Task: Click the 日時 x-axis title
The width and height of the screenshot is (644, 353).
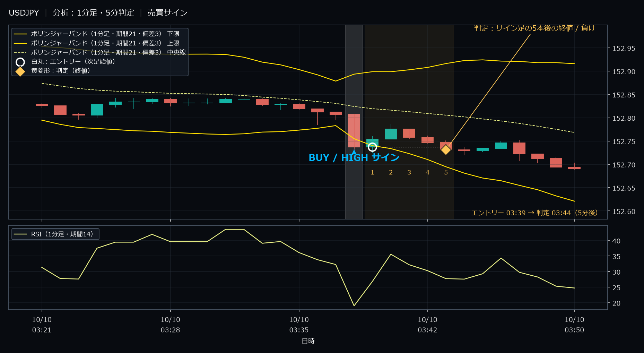Action: [x=308, y=341]
